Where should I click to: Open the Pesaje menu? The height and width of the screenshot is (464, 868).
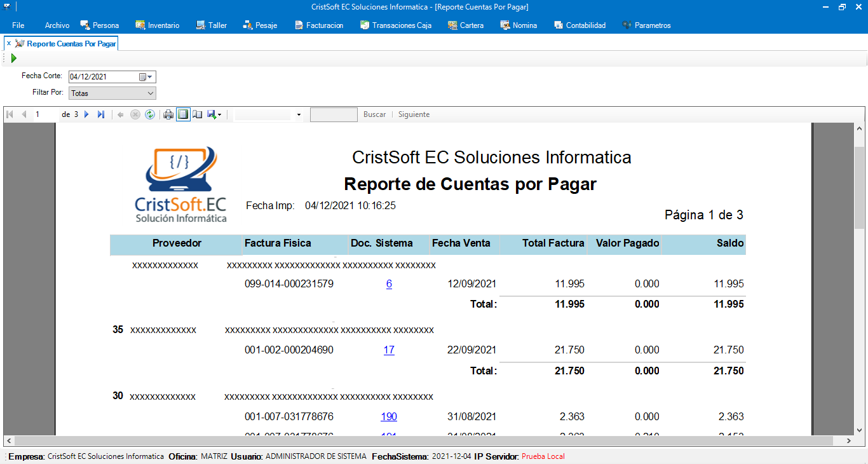[x=260, y=25]
